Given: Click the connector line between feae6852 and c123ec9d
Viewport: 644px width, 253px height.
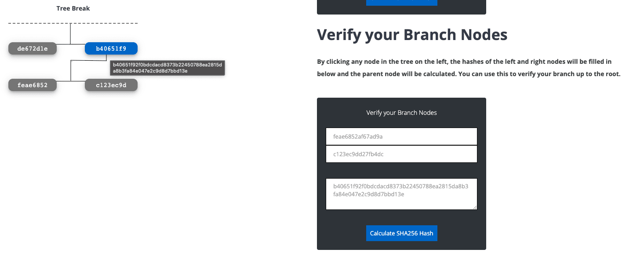Looking at the screenshot, I should click(71, 81).
